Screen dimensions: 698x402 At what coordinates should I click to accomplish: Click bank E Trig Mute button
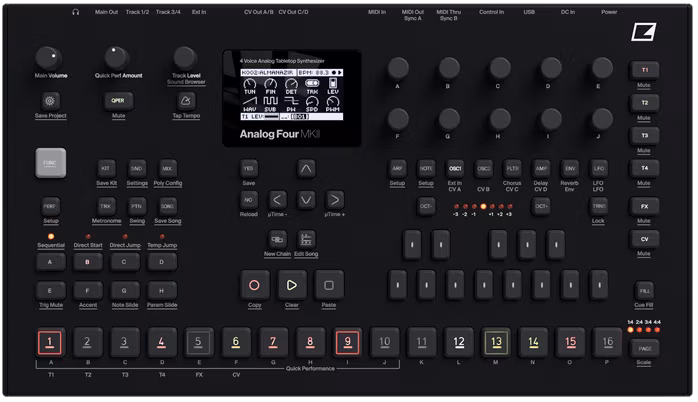pyautogui.click(x=50, y=291)
